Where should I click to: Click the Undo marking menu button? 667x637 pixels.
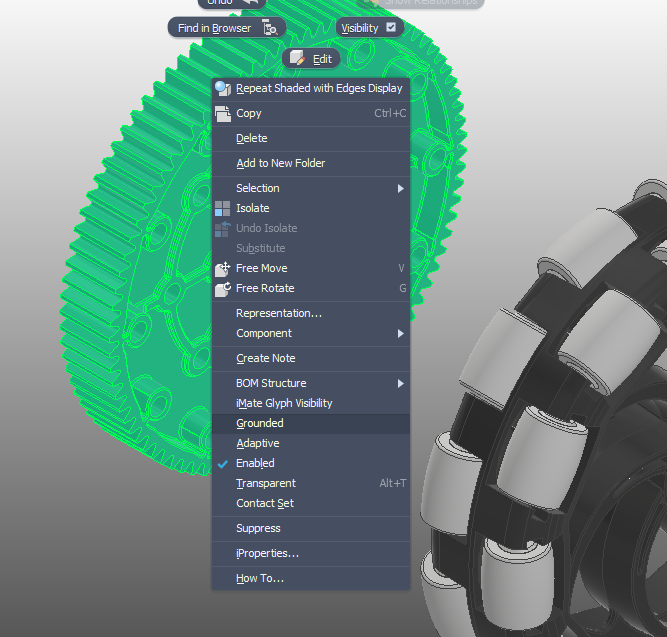(x=232, y=3)
